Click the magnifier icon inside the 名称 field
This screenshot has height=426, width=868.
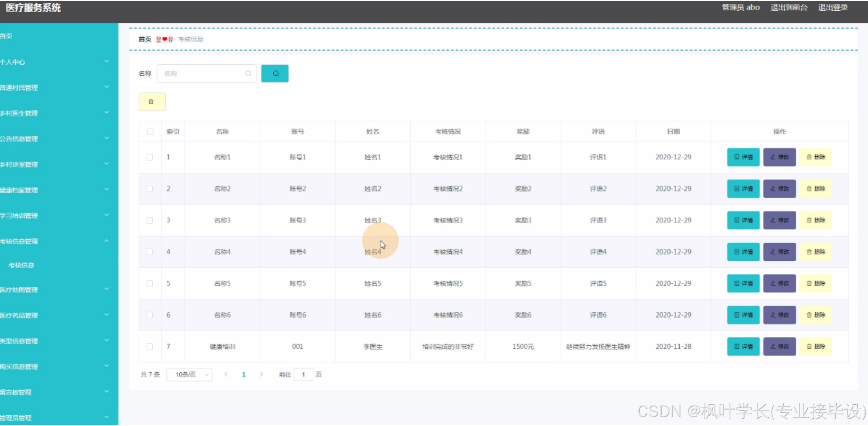(x=248, y=73)
